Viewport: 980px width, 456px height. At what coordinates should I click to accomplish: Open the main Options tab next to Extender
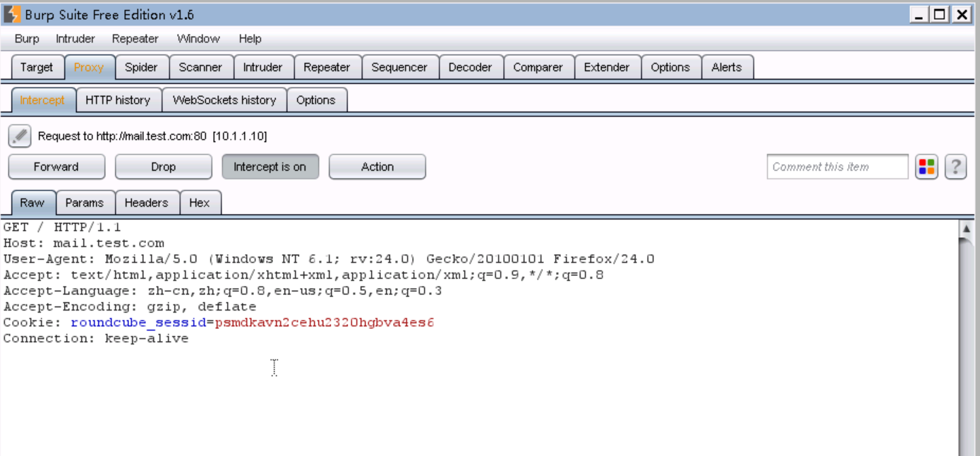pos(670,67)
